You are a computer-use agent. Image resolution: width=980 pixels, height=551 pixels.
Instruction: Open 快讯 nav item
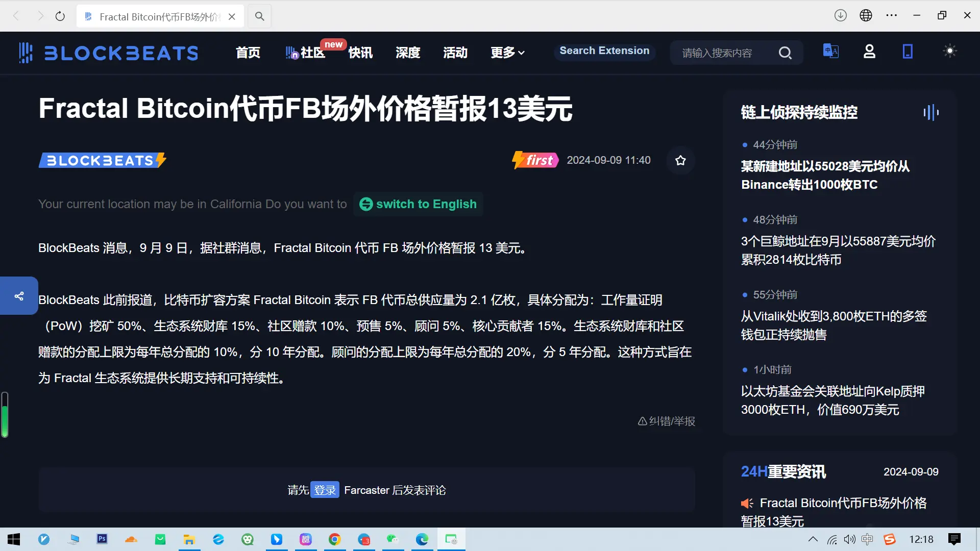coord(360,53)
